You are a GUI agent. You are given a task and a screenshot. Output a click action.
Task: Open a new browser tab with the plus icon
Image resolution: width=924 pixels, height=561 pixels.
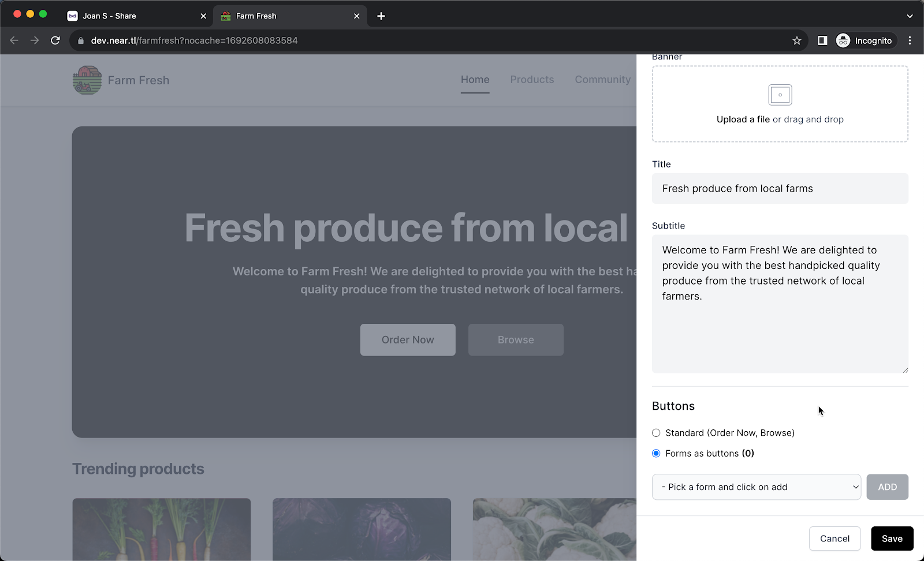point(381,16)
